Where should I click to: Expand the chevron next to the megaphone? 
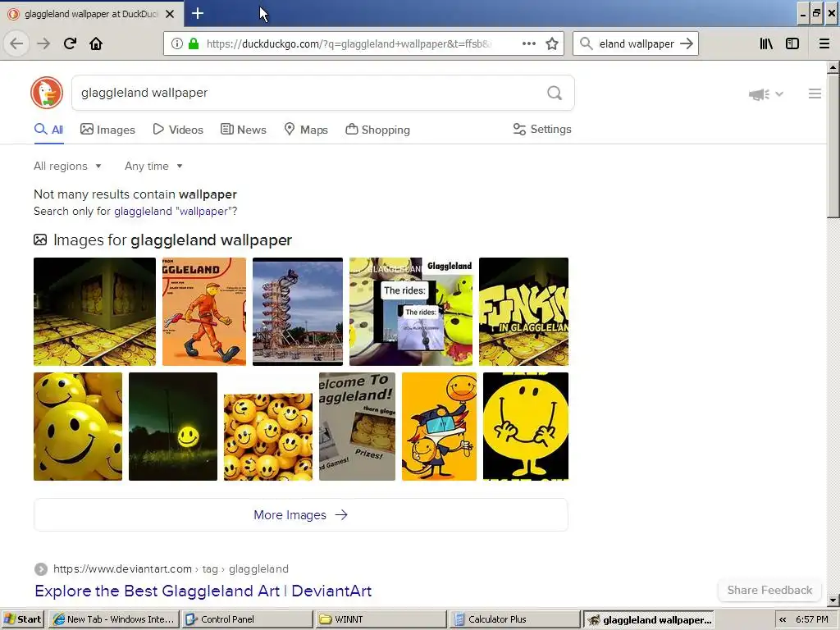[x=779, y=94]
